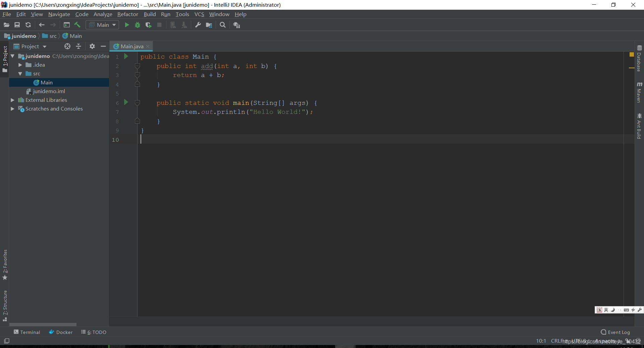This screenshot has width=644, height=348.
Task: Click the Project panel horizontal scrollbar
Action: pyautogui.click(x=43, y=324)
